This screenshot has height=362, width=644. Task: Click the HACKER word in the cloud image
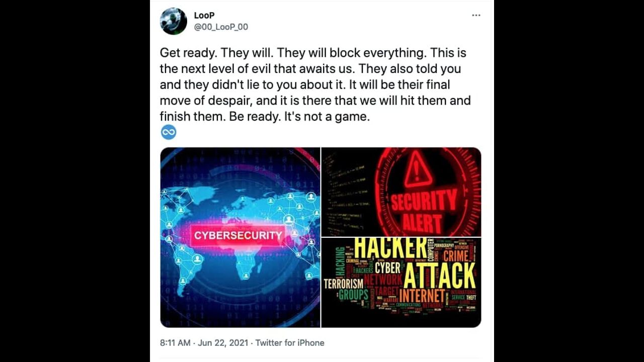click(x=390, y=248)
